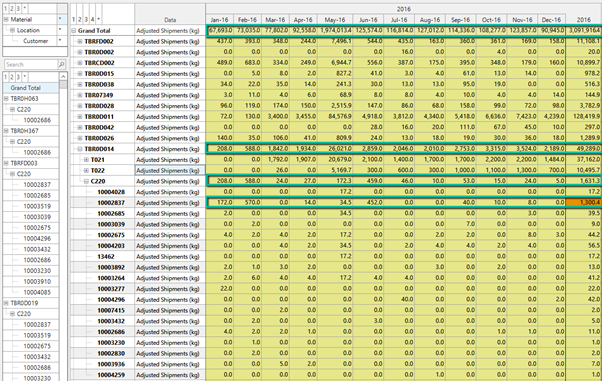Expand the TBR0D002 material row
Screen dimensions: 602x381
[x=80, y=52]
